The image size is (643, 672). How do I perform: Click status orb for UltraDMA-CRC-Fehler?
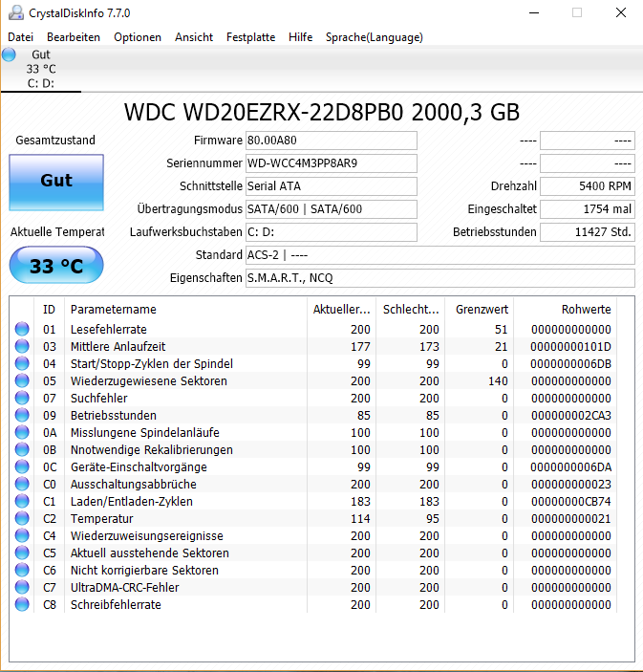pyautogui.click(x=22, y=587)
